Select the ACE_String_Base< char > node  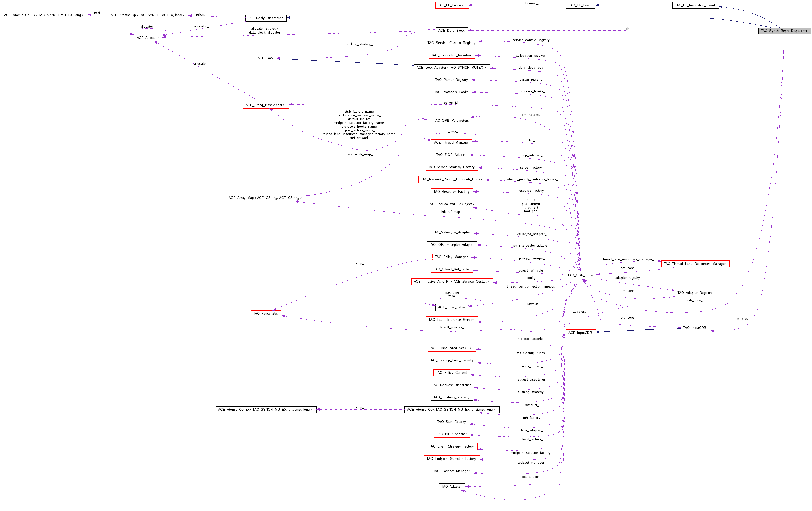(265, 105)
